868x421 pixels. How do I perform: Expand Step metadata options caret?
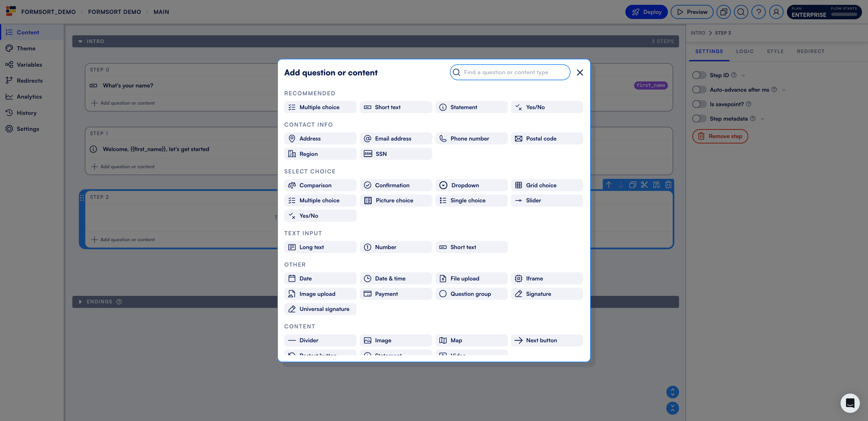coord(762,119)
